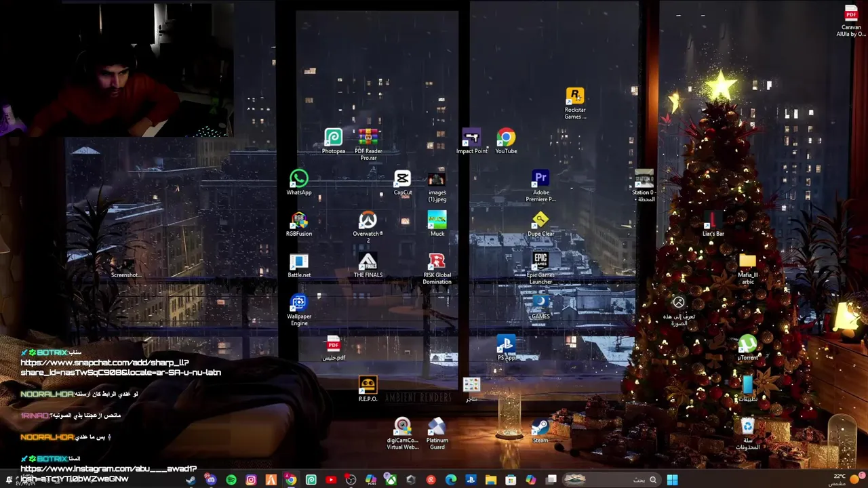Click the learn about this picture icon
This screenshot has height=488, width=868.
pos(678,310)
